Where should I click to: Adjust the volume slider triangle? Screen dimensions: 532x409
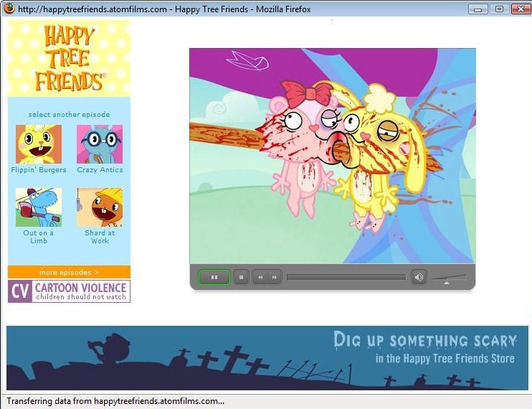coord(447,283)
